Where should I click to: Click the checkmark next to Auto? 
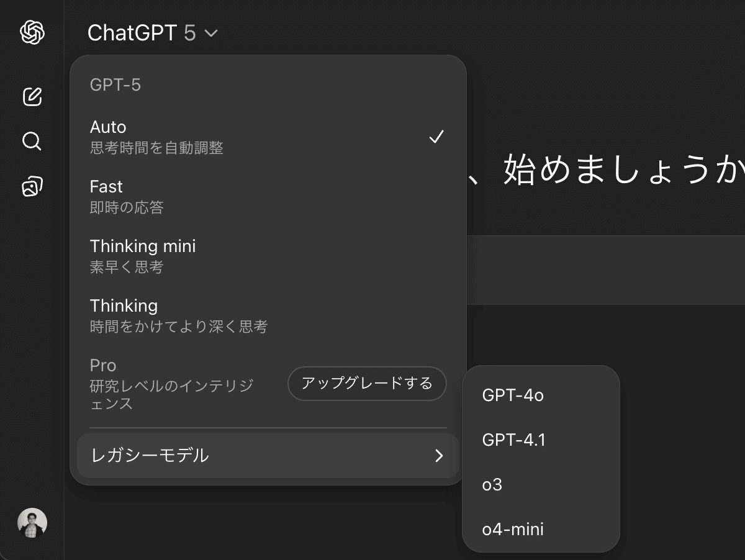point(436,137)
